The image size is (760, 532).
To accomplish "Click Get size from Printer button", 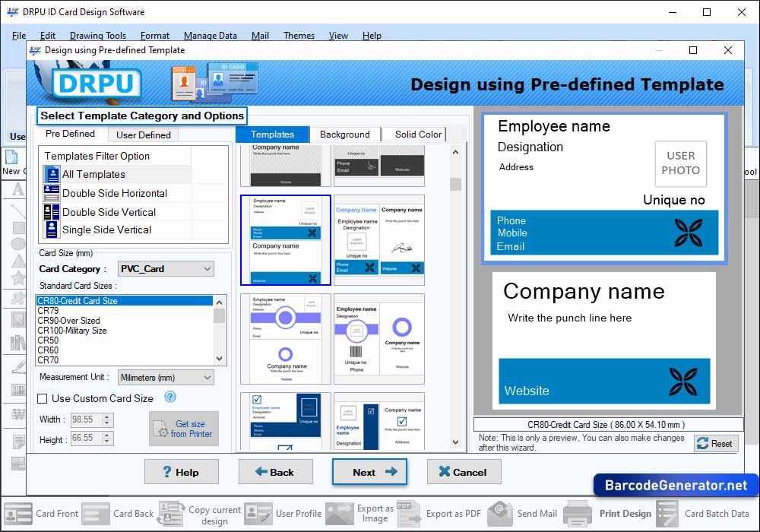I will (x=184, y=429).
